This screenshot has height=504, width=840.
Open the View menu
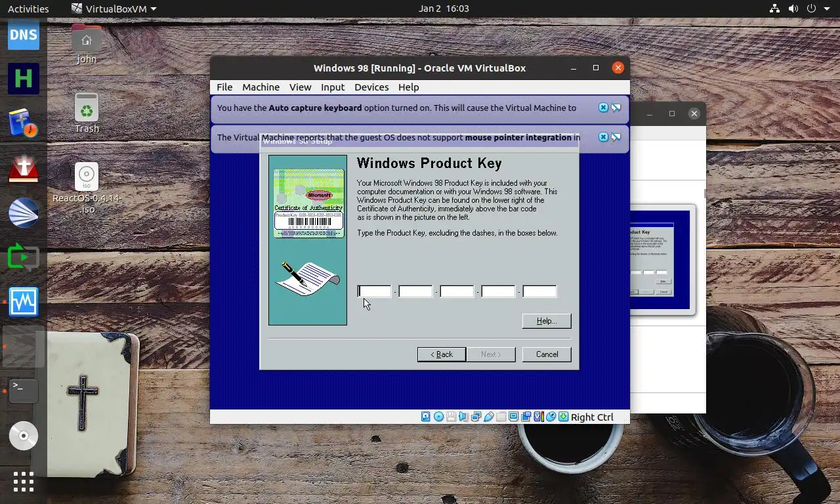tap(300, 87)
